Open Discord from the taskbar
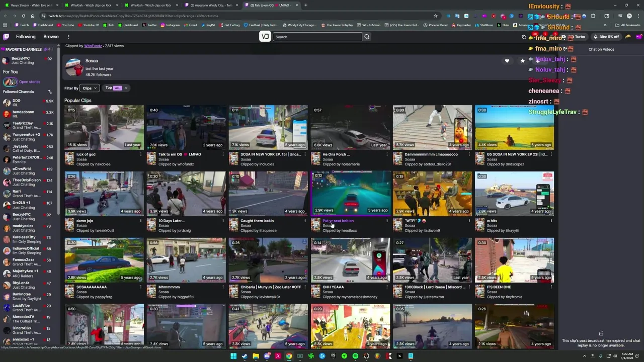The width and height of the screenshot is (644, 362). pyautogui.click(x=267, y=356)
